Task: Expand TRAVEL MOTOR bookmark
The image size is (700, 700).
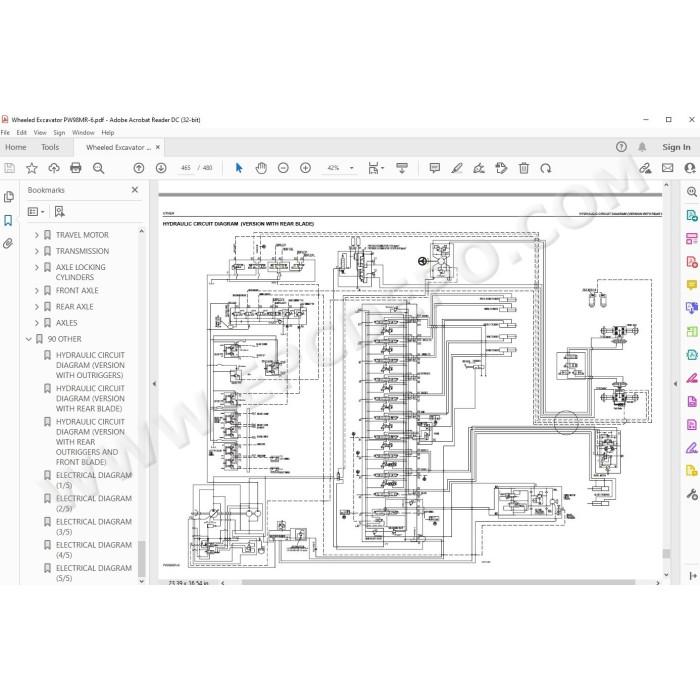Action: (37, 235)
